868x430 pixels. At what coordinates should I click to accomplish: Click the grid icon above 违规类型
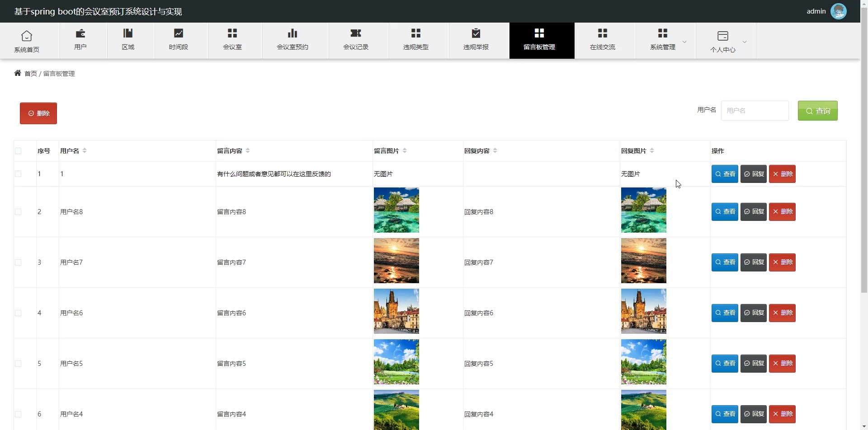click(x=416, y=33)
